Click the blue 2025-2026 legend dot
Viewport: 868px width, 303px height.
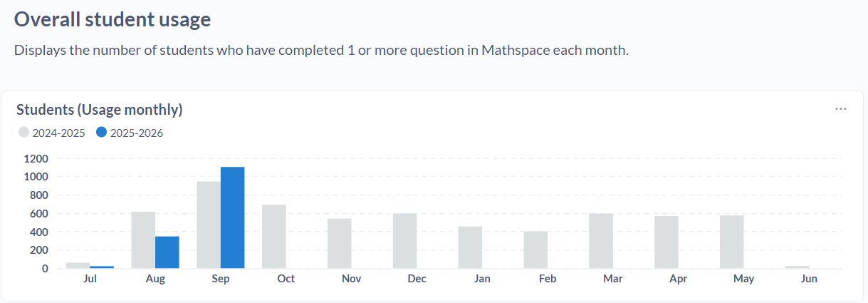click(x=102, y=133)
